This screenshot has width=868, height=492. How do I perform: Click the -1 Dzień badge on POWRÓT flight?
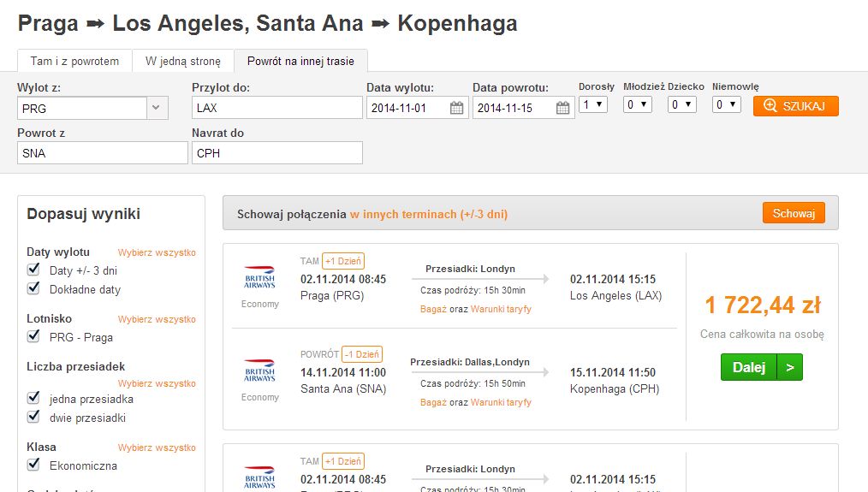[362, 354]
